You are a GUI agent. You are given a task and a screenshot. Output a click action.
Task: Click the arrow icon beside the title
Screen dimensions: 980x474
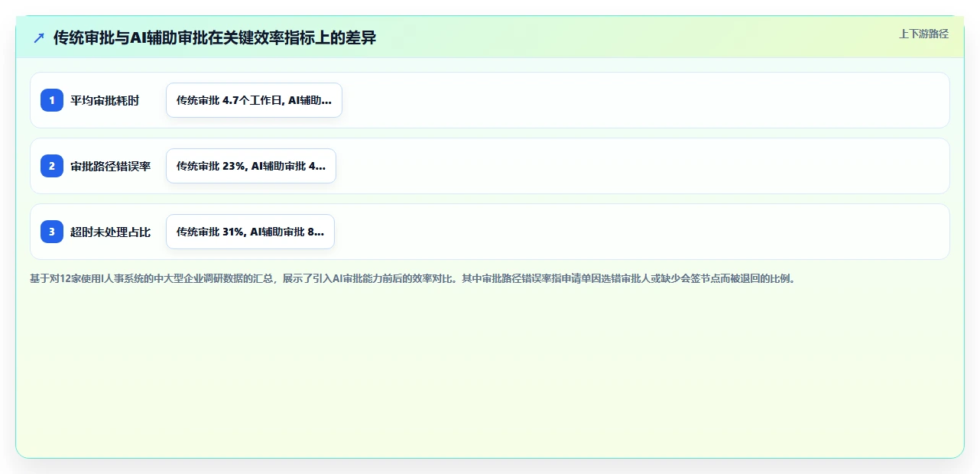click(39, 37)
